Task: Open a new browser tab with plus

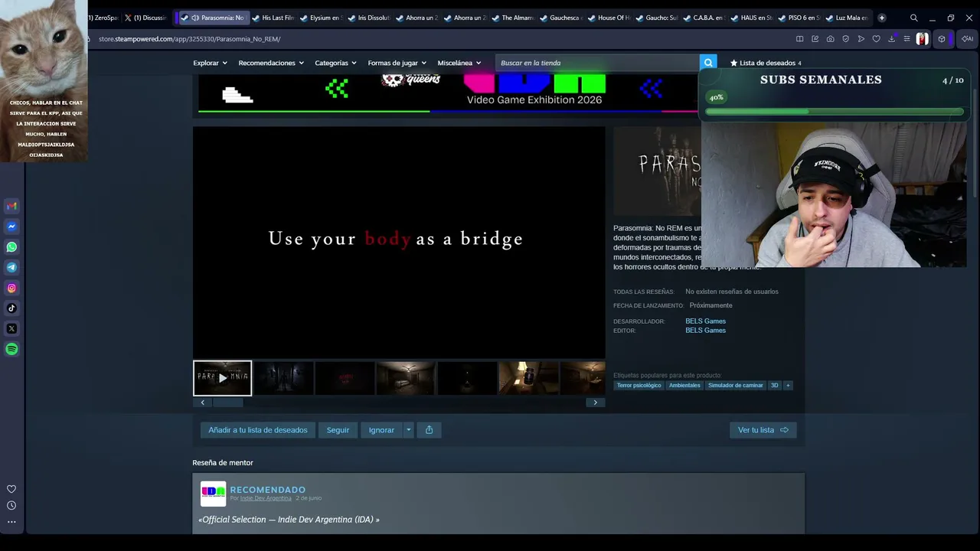Action: [x=882, y=18]
